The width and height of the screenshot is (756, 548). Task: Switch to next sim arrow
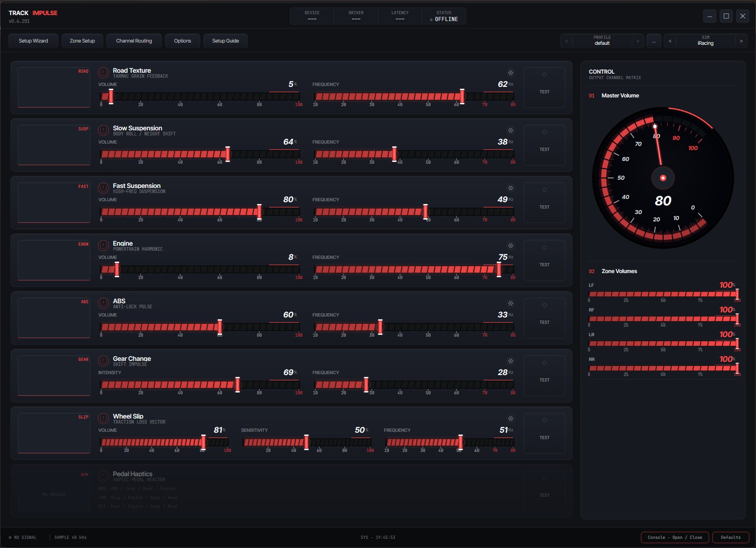(x=741, y=41)
